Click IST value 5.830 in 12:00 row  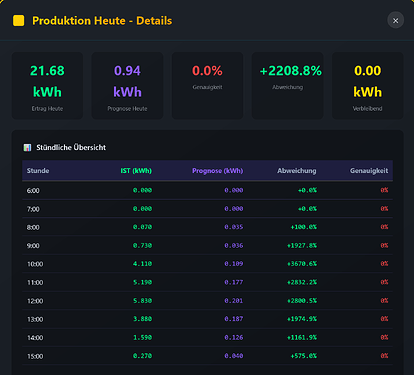coord(142,301)
